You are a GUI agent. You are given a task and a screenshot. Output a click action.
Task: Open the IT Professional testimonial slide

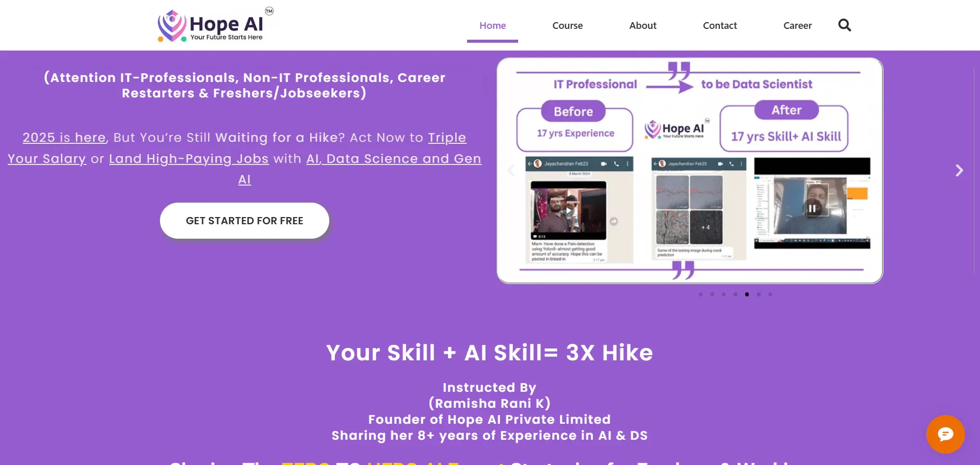coord(690,171)
